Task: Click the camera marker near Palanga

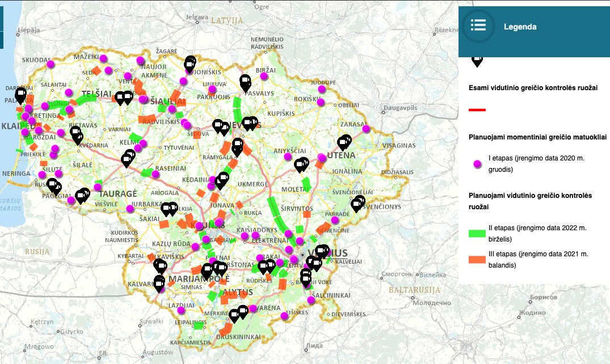Action: coord(21,95)
